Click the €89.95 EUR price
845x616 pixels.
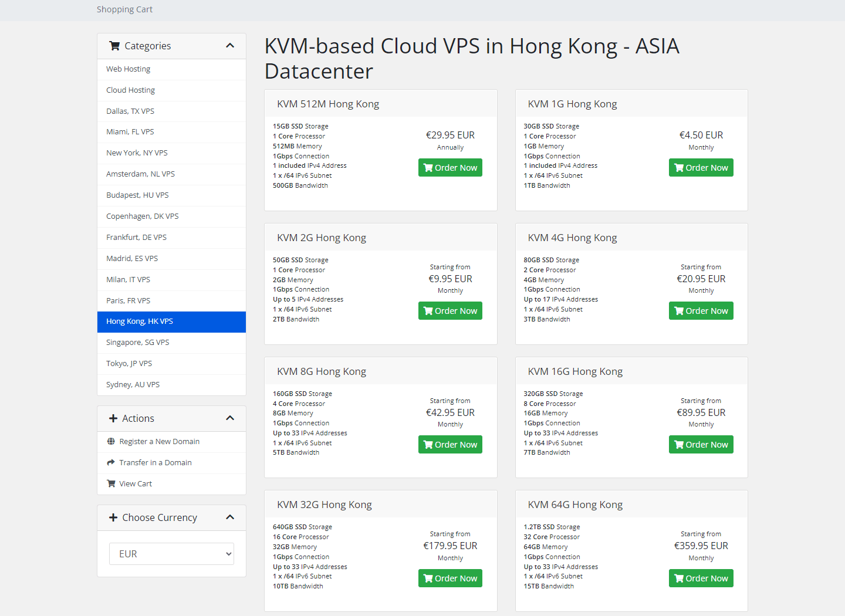point(701,412)
